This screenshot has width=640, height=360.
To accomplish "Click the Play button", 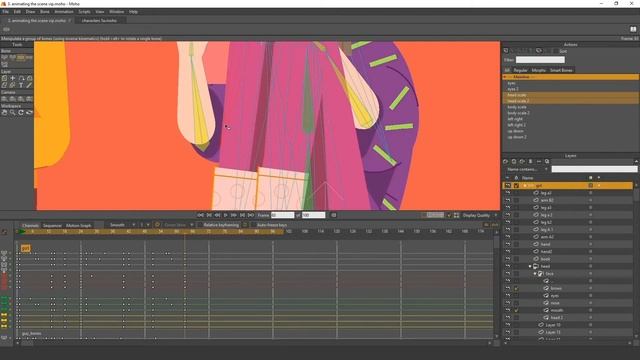I will [x=225, y=215].
